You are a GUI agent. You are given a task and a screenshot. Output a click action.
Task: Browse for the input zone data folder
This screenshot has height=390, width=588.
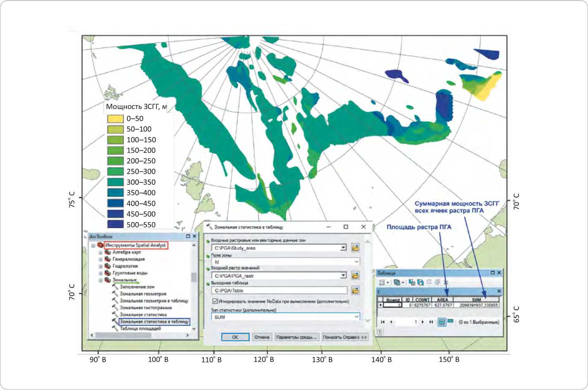pyautogui.click(x=355, y=248)
